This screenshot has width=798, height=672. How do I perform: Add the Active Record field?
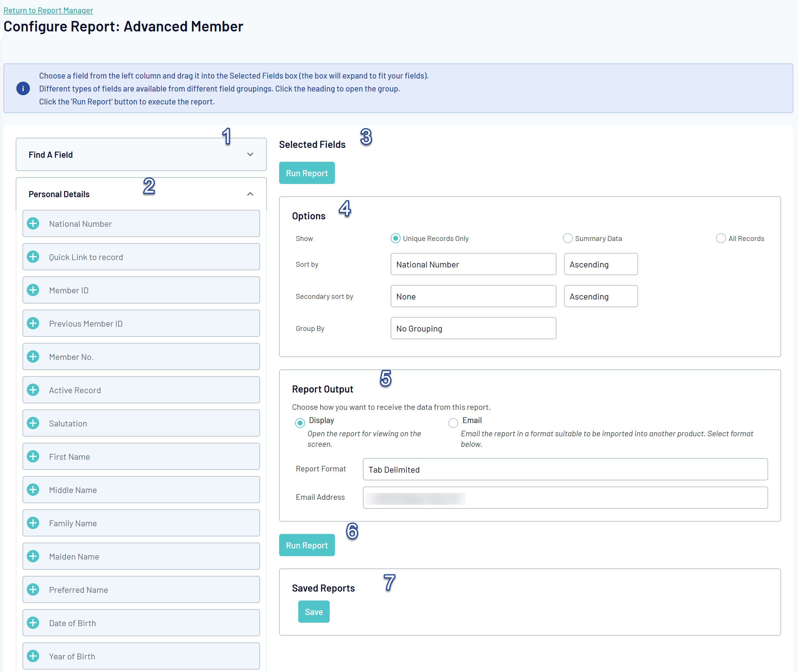[x=33, y=390]
